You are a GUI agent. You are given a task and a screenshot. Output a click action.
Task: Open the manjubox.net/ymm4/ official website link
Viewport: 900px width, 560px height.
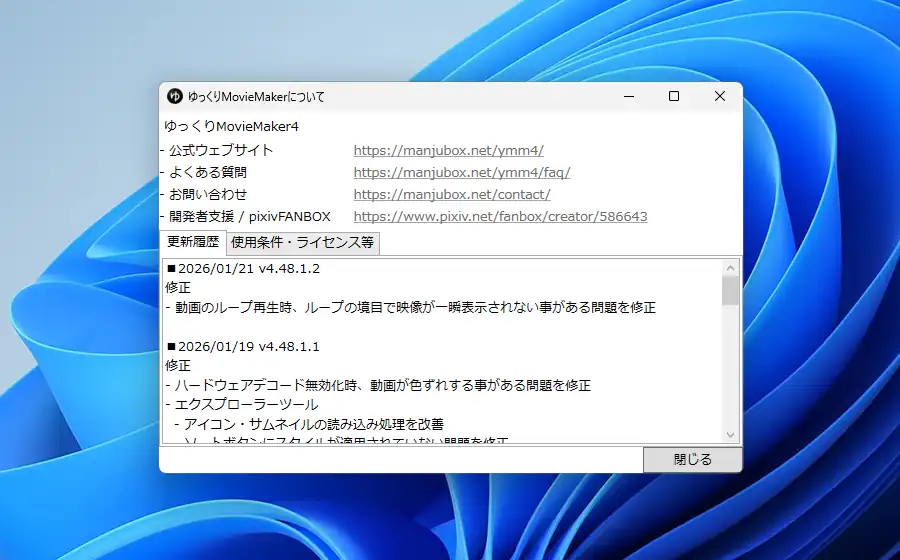click(x=448, y=150)
